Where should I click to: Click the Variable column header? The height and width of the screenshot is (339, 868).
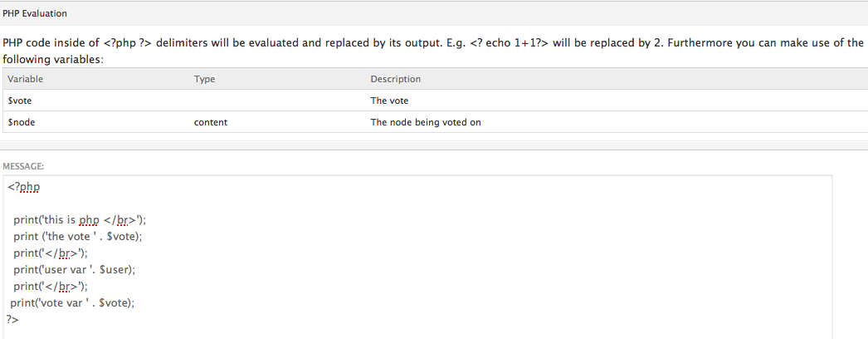[x=25, y=79]
